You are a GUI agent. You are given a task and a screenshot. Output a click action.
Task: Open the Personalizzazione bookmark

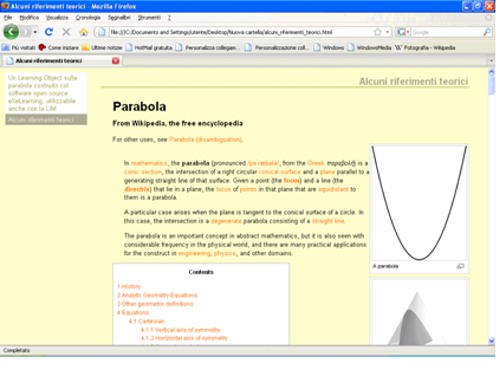(x=276, y=48)
